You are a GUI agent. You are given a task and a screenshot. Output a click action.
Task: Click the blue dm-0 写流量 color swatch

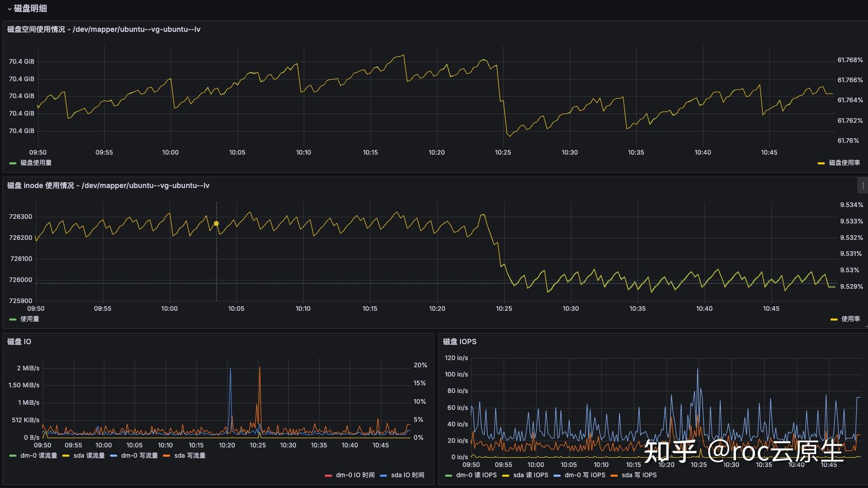(114, 456)
